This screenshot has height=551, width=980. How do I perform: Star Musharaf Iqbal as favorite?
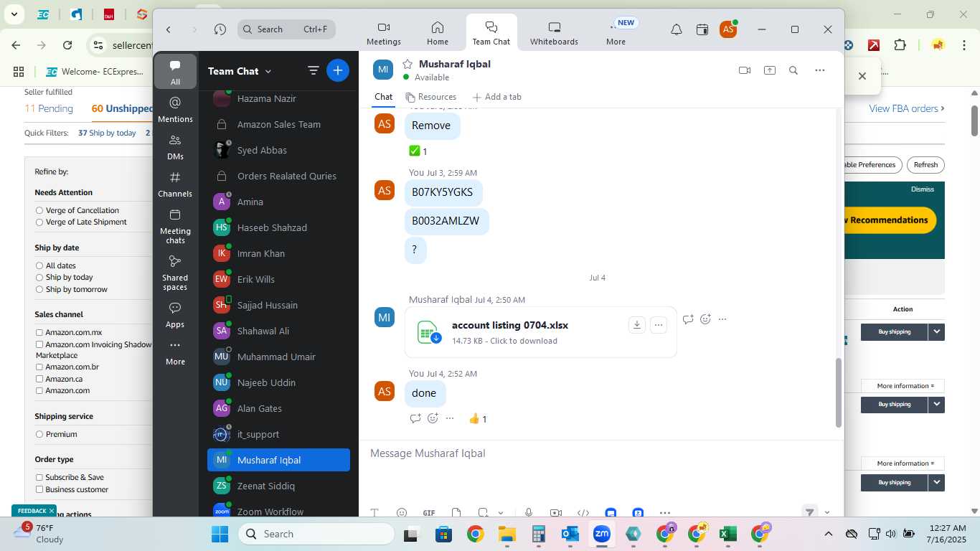pos(407,64)
